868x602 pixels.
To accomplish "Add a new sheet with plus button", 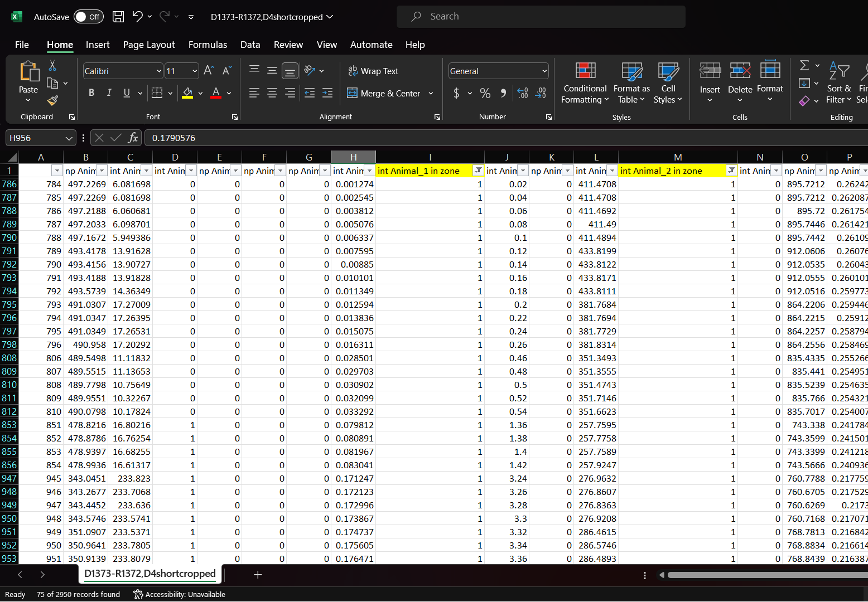I will (x=258, y=575).
